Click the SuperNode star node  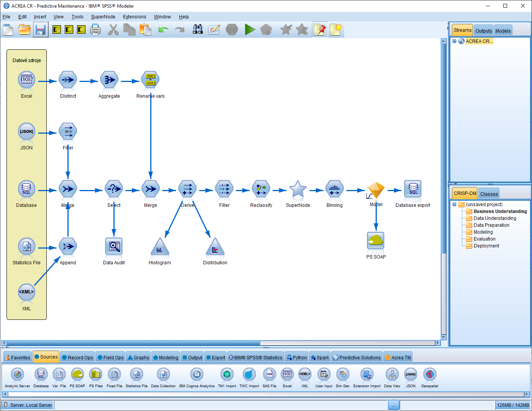[298, 189]
